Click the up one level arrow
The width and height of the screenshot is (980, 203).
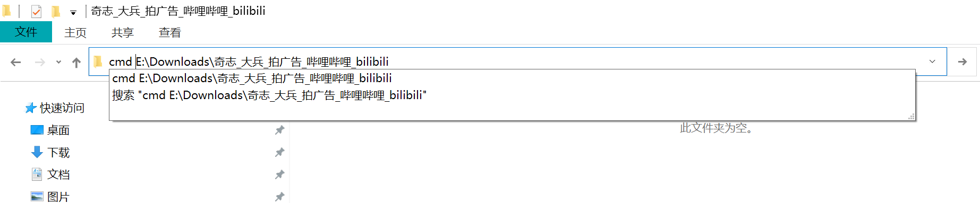76,63
